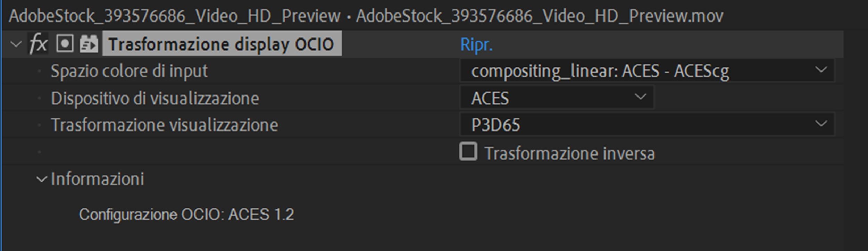Collapse the Trasformazione display OCIO effect
This screenshot has width=868, height=251.
(x=16, y=44)
